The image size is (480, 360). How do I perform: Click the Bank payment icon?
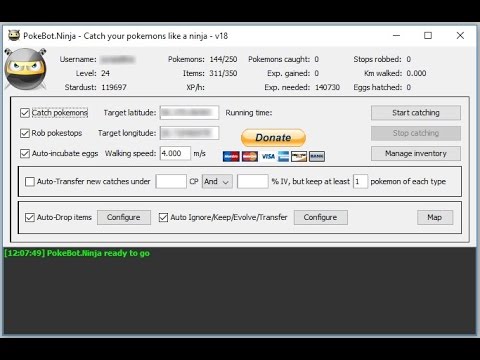pos(317,156)
